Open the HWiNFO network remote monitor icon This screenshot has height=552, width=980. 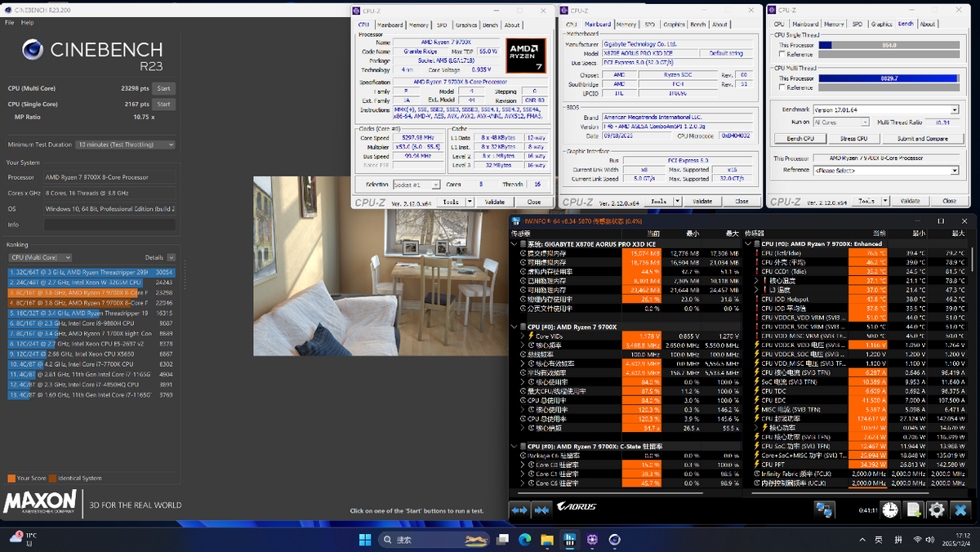[825, 510]
